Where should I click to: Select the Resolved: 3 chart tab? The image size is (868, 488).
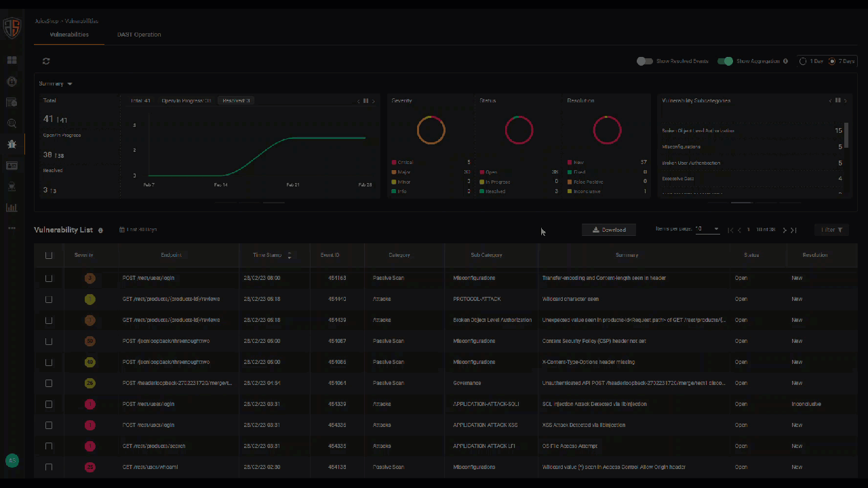pos(237,100)
